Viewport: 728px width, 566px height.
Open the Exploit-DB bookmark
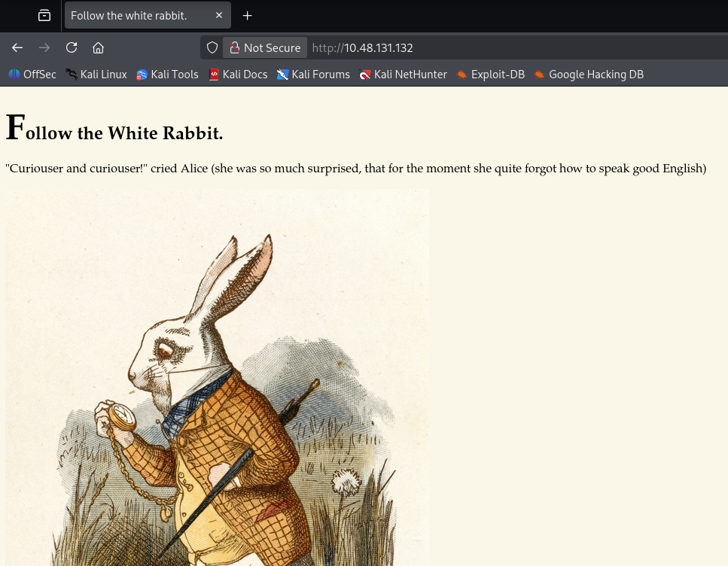tap(490, 74)
